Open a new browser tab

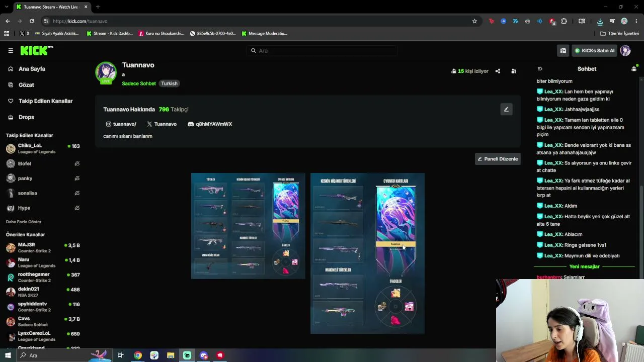tap(98, 7)
